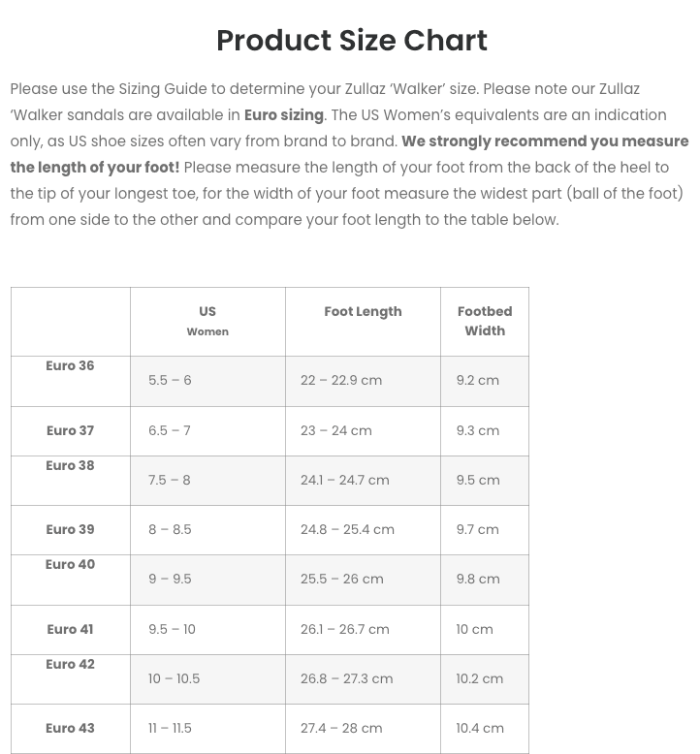Click the 11 – 11.5 US size cell
Image resolution: width=700 pixels, height=754 pixels.
click(x=169, y=728)
